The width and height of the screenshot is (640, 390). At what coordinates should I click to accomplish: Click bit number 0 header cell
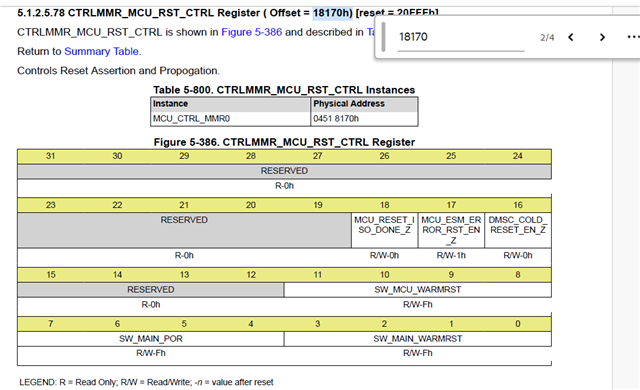(x=518, y=324)
